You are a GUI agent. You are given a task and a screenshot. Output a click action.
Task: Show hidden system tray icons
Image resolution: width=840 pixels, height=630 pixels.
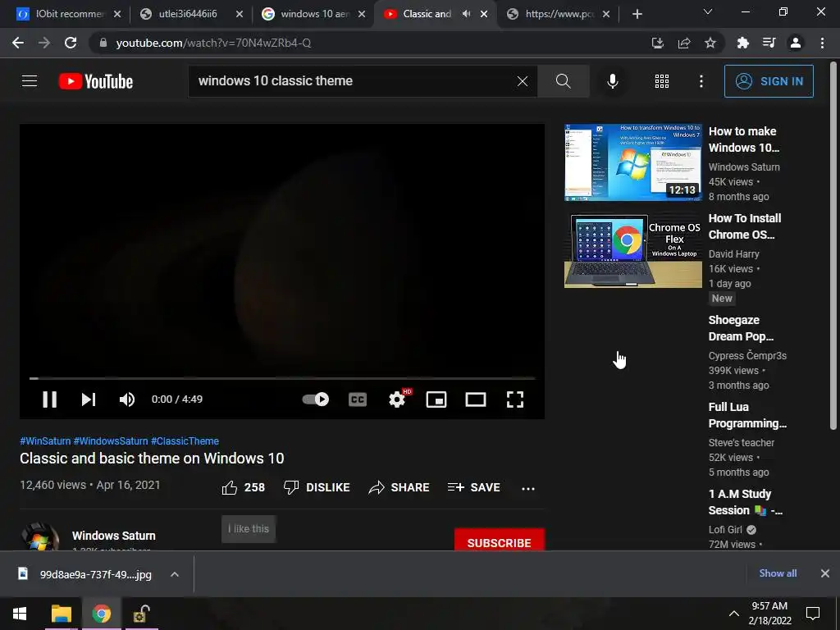[734, 614]
